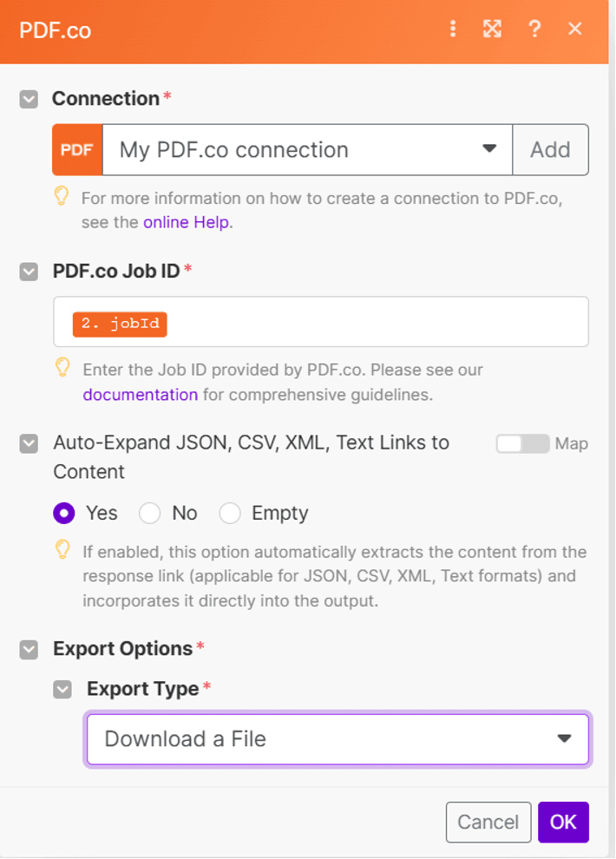Viewport: 616px width, 859px height.
Task: Click the lightbulb hint icon under Job ID
Action: 62,368
